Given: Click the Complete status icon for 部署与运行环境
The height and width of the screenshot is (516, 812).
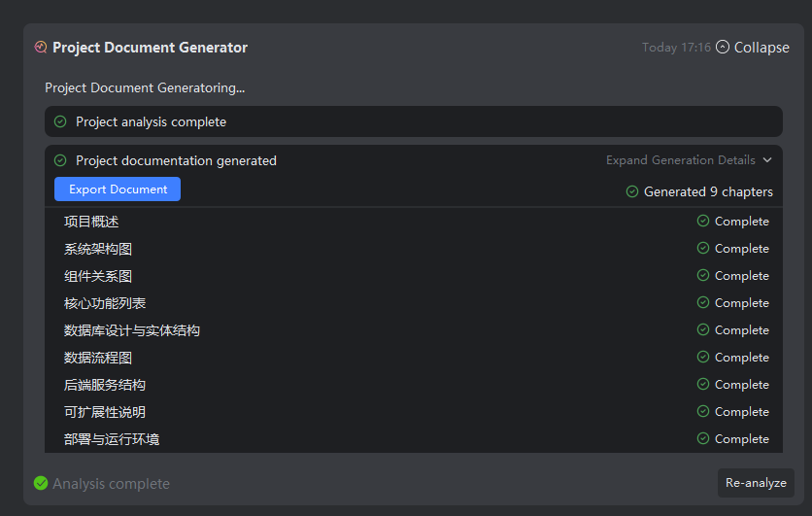Looking at the screenshot, I should (x=703, y=438).
